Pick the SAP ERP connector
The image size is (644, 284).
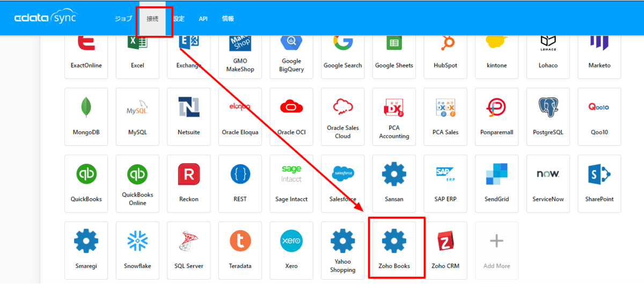click(445, 184)
